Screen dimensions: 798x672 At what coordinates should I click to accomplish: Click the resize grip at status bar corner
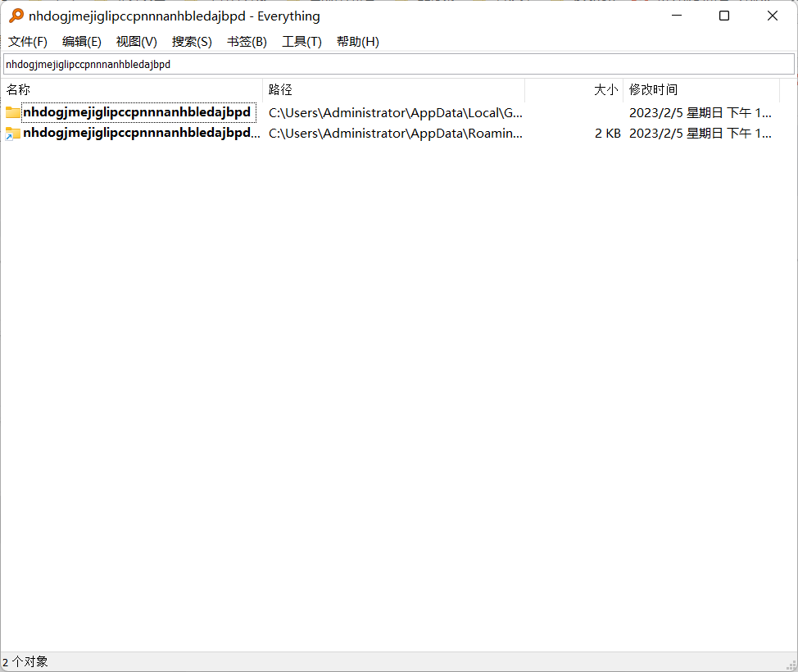coord(791,665)
